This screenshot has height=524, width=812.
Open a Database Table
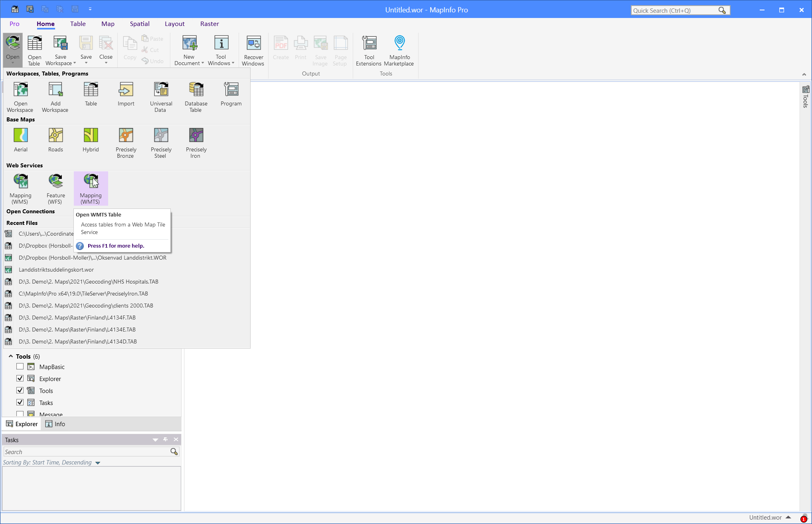[x=196, y=97]
